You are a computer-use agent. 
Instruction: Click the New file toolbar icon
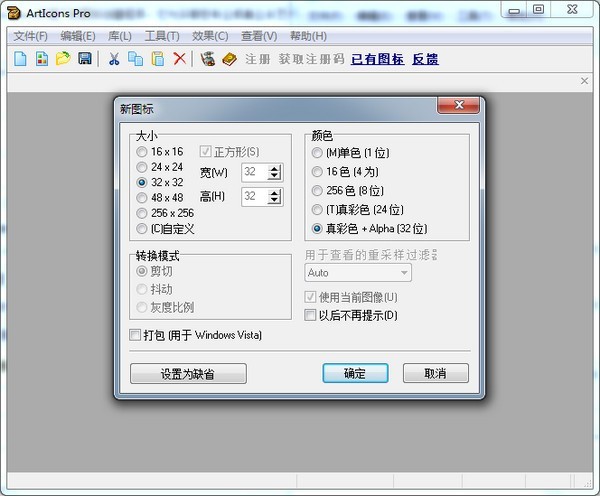20,59
